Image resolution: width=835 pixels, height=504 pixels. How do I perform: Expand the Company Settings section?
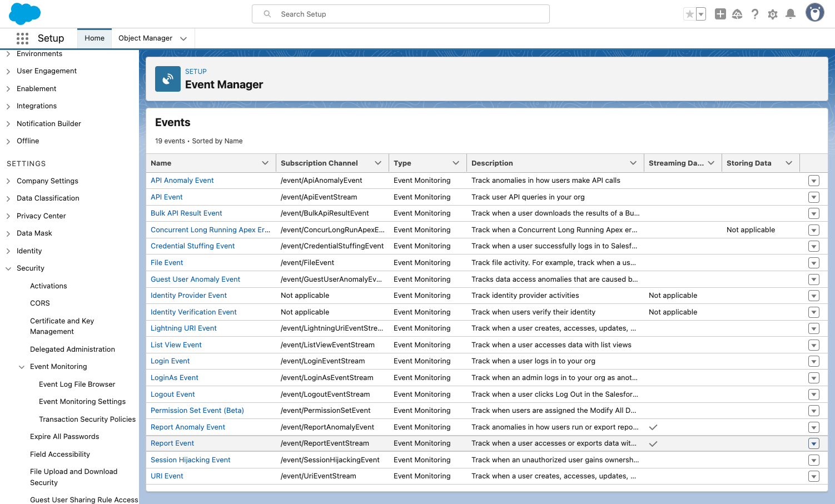tap(8, 181)
